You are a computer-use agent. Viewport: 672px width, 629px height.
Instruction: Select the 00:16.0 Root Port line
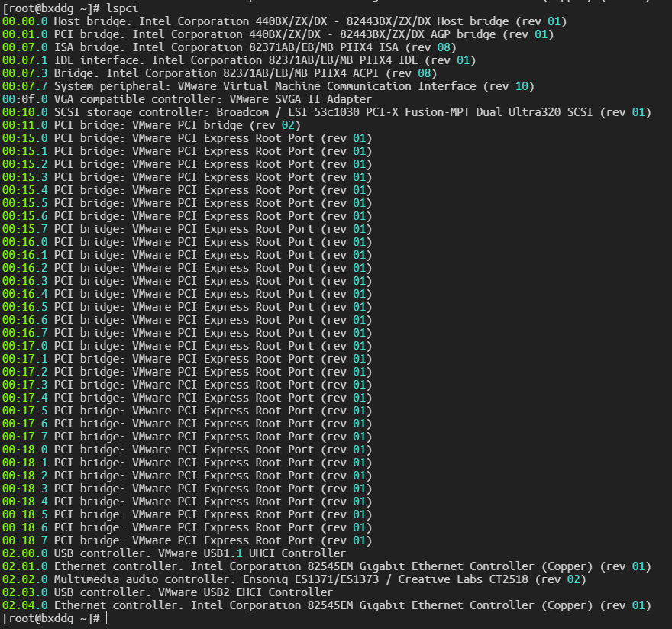pos(187,242)
